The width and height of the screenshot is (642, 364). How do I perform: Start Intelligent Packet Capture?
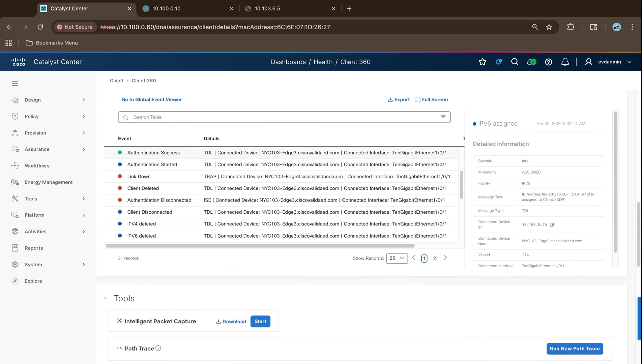260,321
